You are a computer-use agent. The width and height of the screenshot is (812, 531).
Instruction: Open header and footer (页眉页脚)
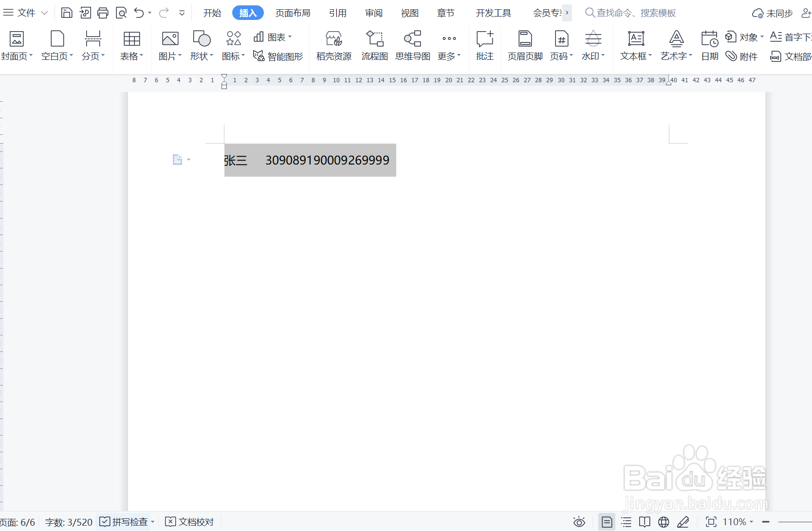click(x=525, y=46)
